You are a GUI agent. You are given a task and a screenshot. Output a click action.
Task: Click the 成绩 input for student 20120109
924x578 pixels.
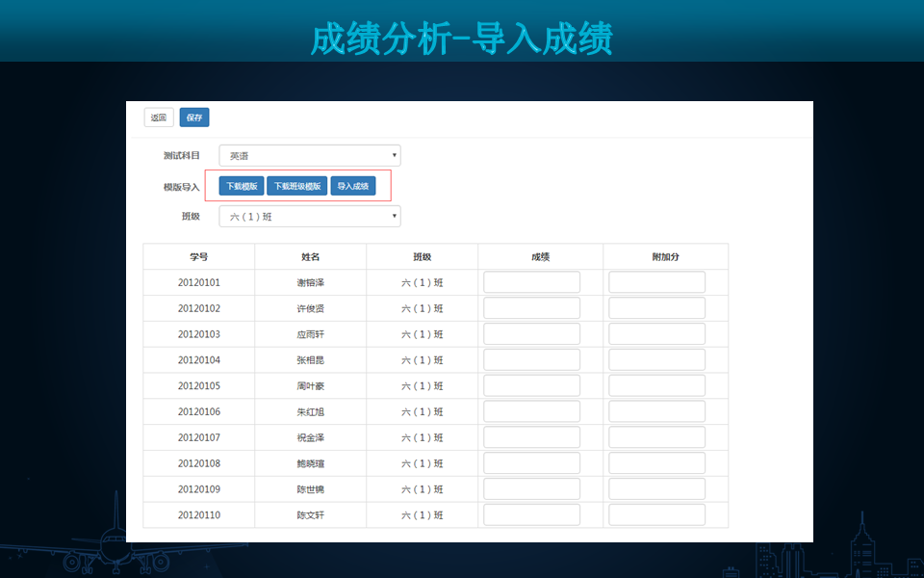pyautogui.click(x=531, y=489)
